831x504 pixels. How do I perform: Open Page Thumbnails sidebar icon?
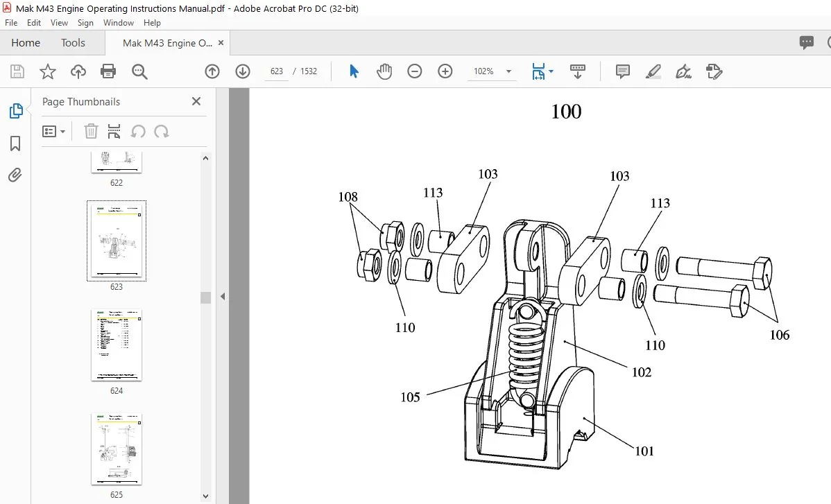point(16,111)
